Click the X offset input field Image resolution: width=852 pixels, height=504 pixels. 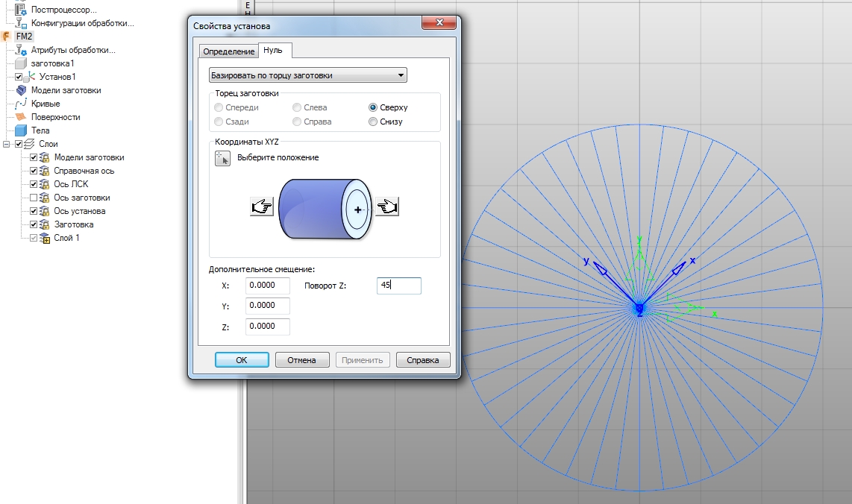point(267,286)
